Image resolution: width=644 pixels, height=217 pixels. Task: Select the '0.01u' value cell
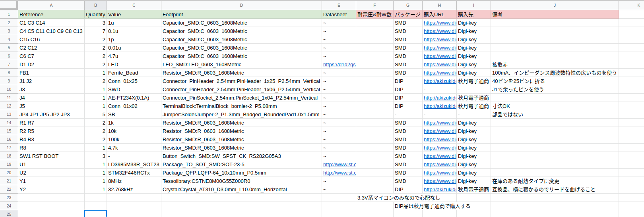tap(134, 48)
